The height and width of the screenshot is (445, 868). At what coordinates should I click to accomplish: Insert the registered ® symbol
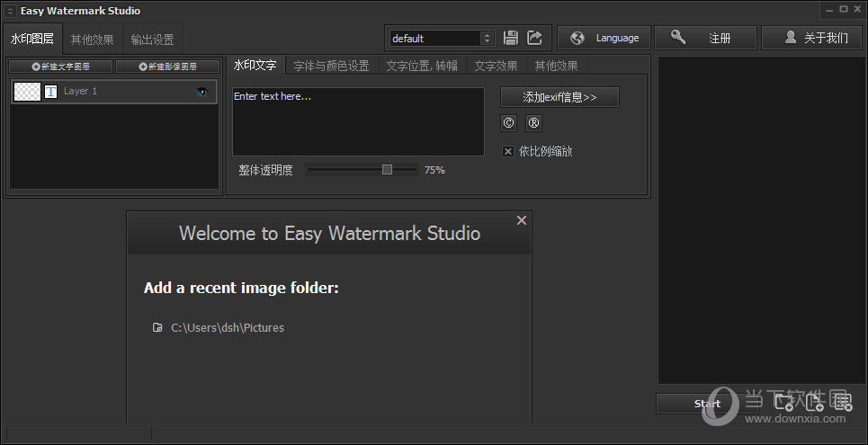click(533, 123)
